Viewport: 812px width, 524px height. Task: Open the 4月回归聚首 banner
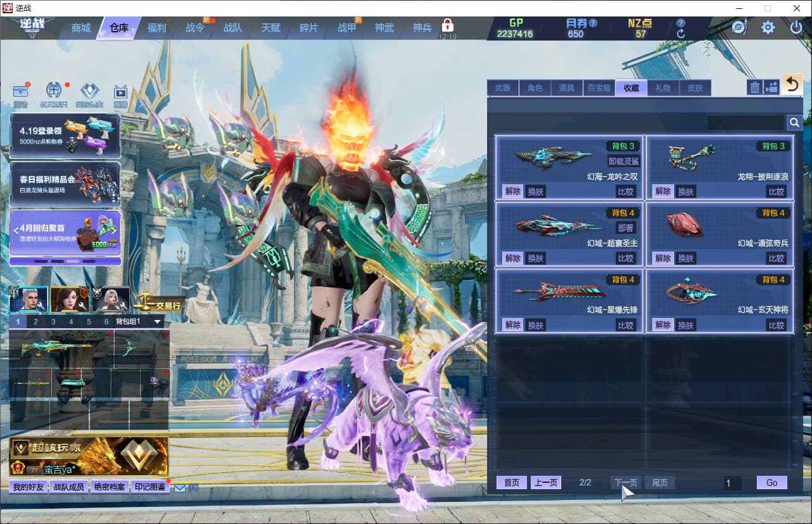[x=65, y=233]
